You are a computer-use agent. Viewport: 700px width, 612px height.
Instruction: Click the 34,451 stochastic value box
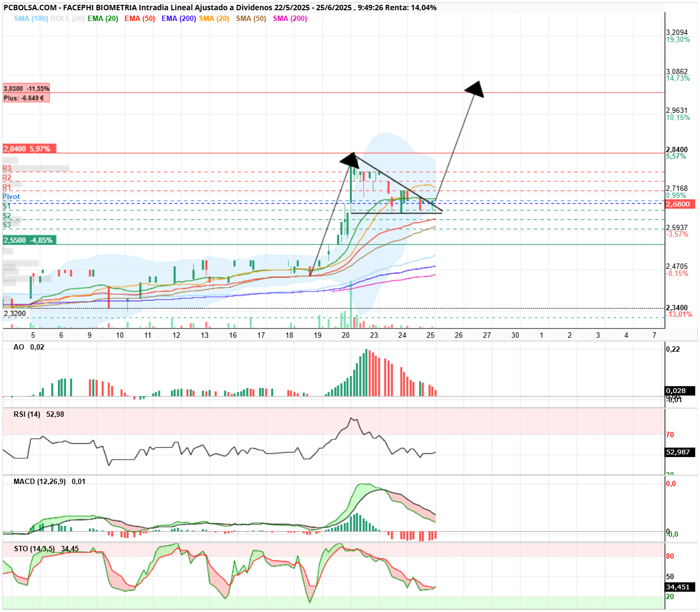click(680, 587)
